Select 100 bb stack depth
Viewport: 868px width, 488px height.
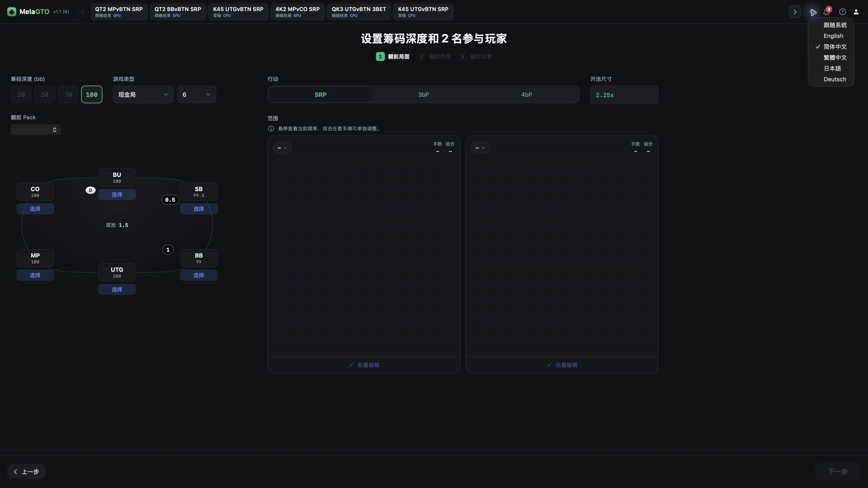point(92,95)
